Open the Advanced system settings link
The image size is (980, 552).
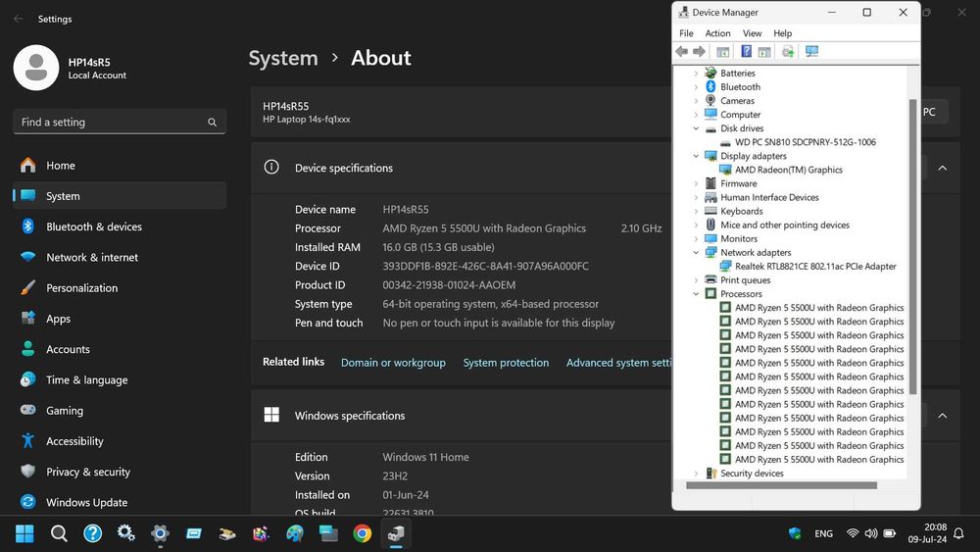618,363
